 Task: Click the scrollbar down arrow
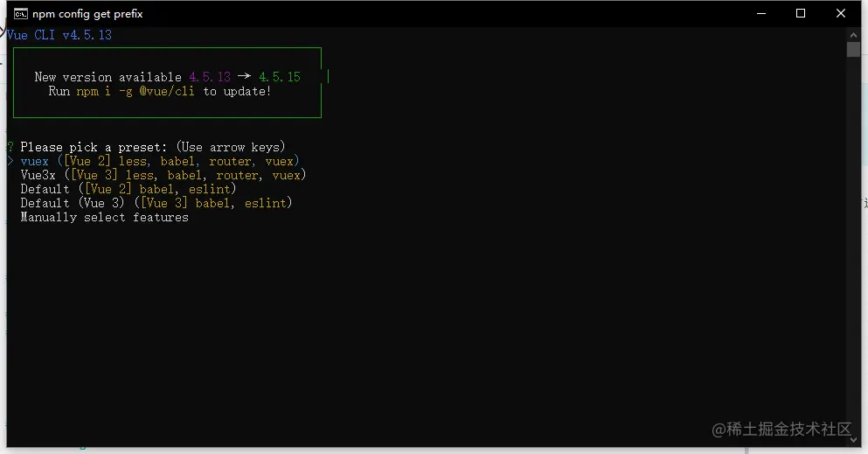[x=853, y=440]
